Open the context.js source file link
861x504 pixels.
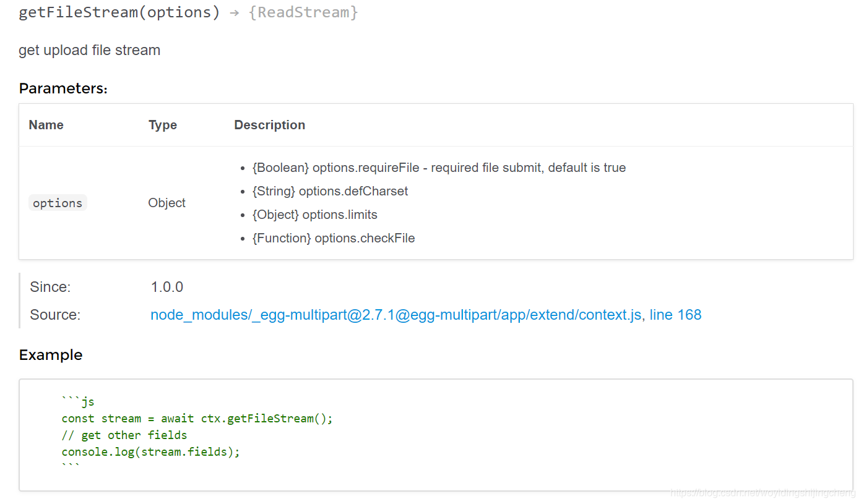pos(396,315)
